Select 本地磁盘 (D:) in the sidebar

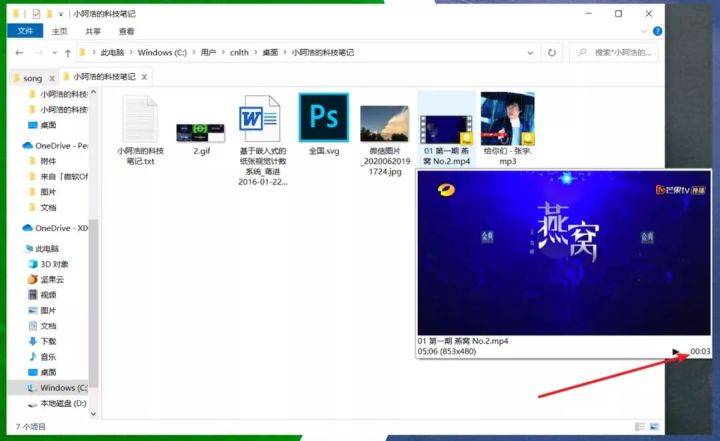[57, 403]
